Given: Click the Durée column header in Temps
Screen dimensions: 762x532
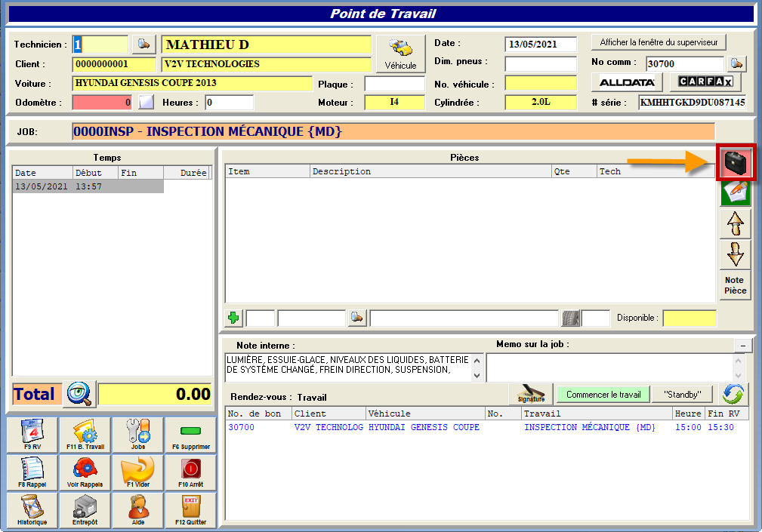Looking at the screenshot, I should pyautogui.click(x=187, y=173).
